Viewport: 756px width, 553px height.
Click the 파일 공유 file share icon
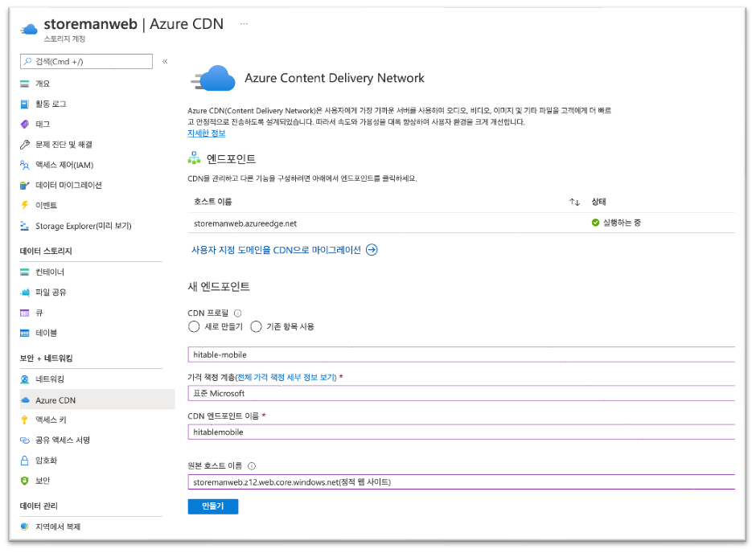(25, 293)
